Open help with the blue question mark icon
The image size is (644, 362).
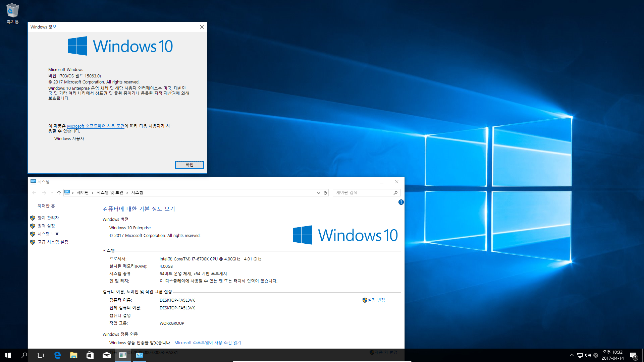[401, 202]
